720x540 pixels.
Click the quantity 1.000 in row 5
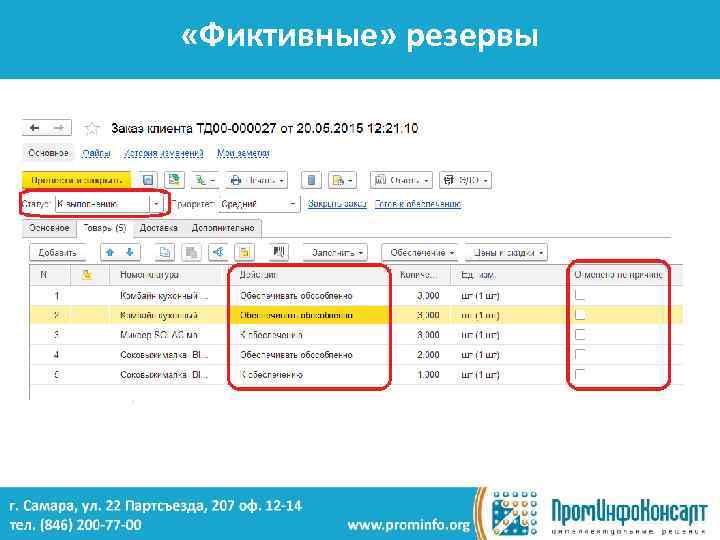[428, 375]
